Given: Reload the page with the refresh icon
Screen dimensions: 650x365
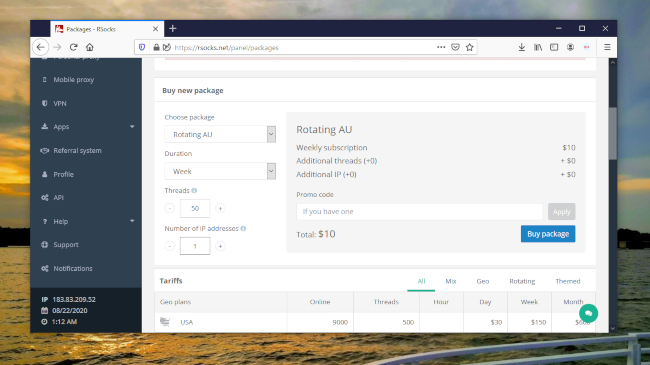Looking at the screenshot, I should point(74,47).
